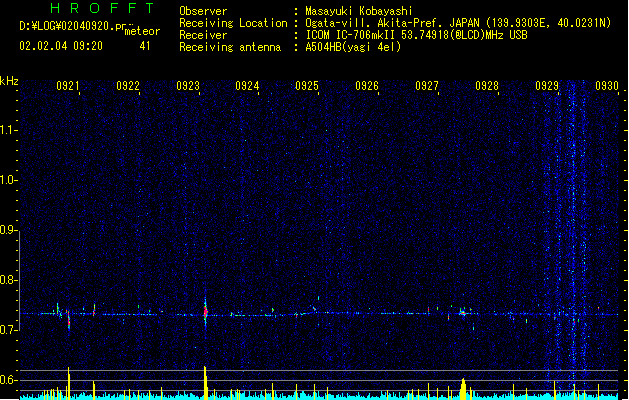Click the tall yellow power spike below 0921
This screenshot has width=629, height=400.
pos(69,383)
